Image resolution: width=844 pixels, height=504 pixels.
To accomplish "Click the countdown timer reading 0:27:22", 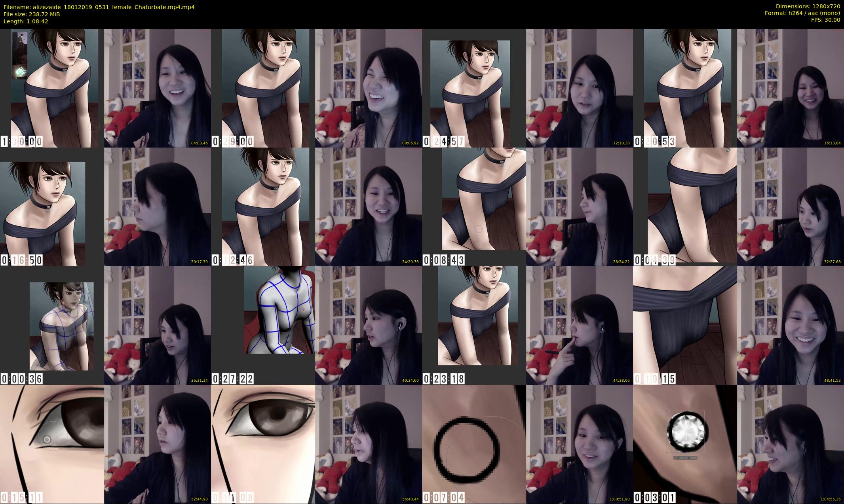I will click(232, 379).
